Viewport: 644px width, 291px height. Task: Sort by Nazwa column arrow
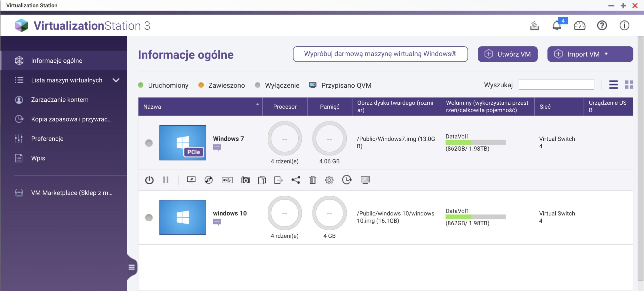[257, 104]
